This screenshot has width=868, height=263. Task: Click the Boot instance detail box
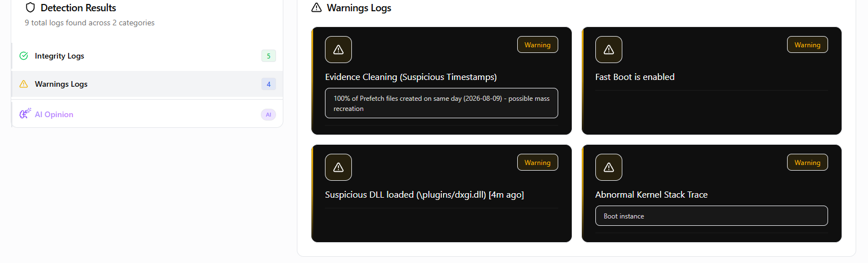[711, 216]
